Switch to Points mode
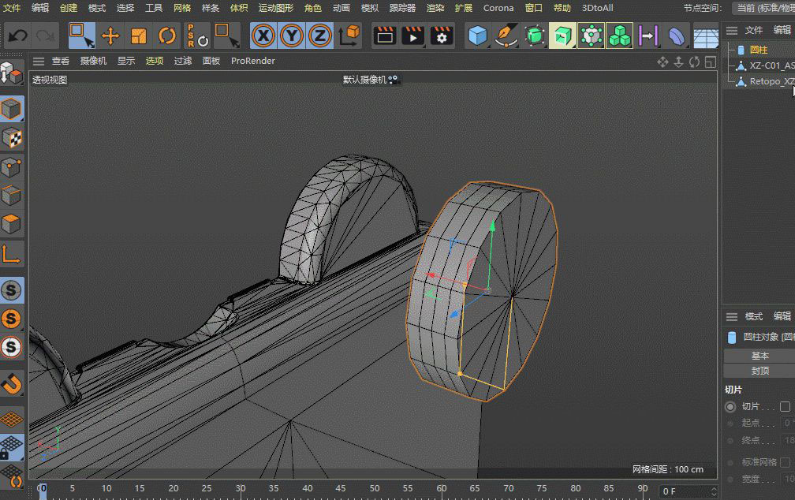The image size is (795, 500). click(x=12, y=167)
